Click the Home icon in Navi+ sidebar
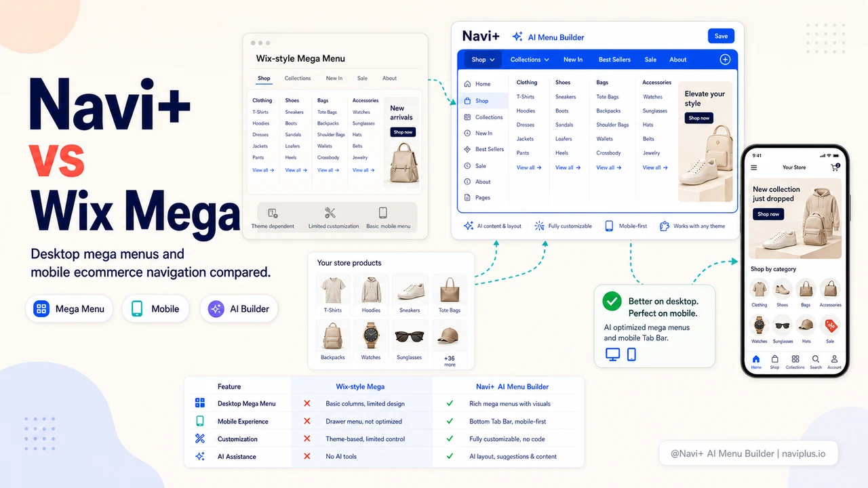Viewport: 868px width, 488px height. [467, 84]
